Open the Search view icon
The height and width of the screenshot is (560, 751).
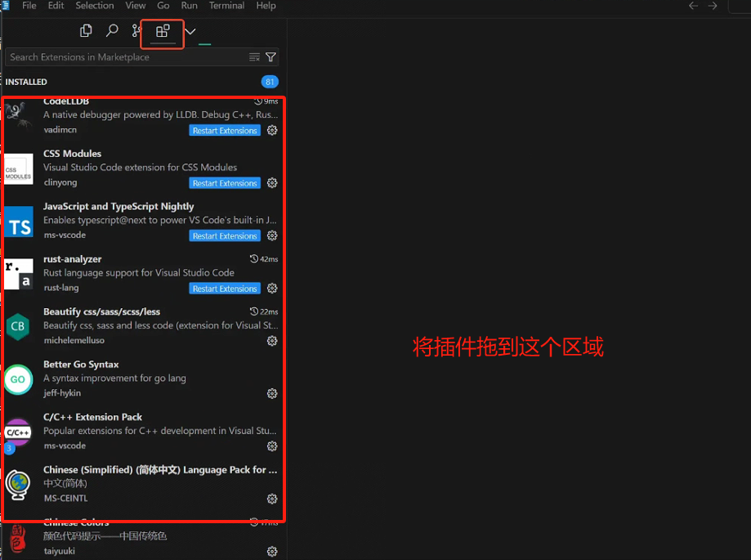point(112,31)
